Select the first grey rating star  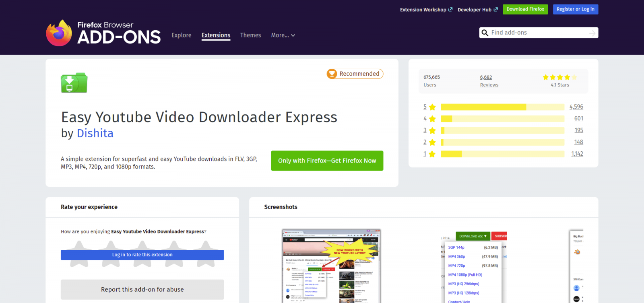(79, 254)
